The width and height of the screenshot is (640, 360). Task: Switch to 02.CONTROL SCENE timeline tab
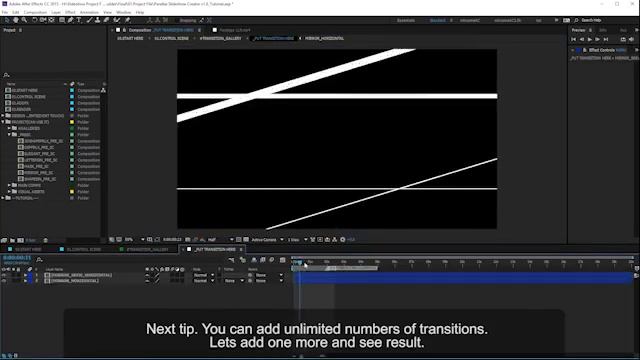tap(83, 249)
